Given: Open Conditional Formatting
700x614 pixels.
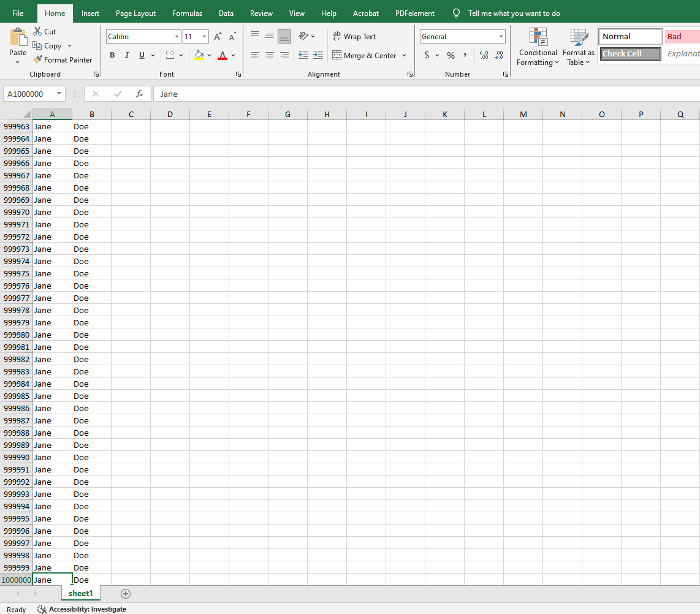Looking at the screenshot, I should 538,47.
